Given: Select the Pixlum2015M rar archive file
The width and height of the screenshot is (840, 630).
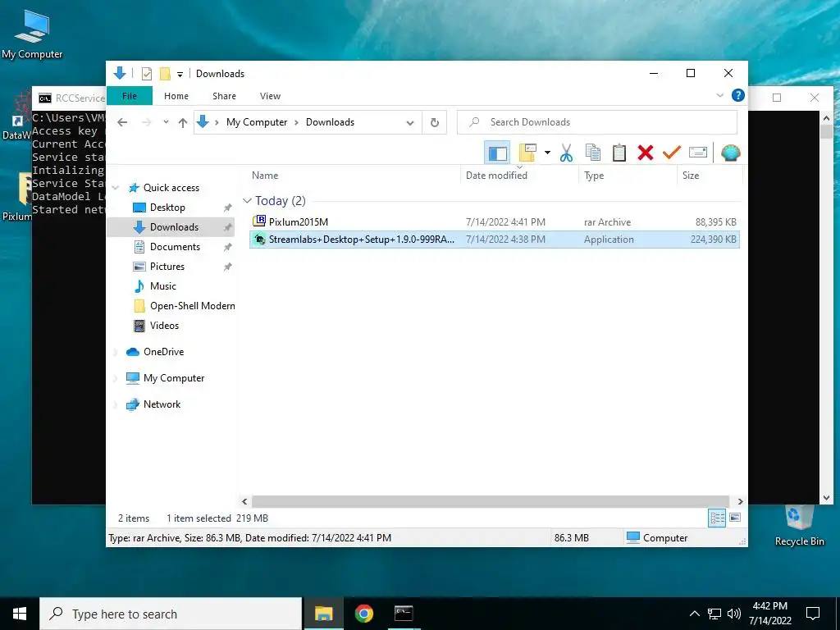Looking at the screenshot, I should pos(494,221).
